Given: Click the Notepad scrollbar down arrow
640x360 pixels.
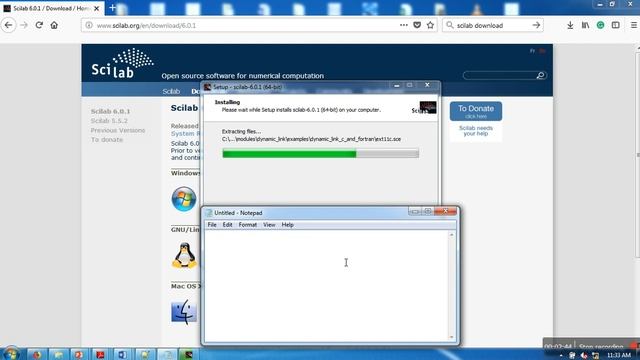Looking at the screenshot, I should coord(451,337).
